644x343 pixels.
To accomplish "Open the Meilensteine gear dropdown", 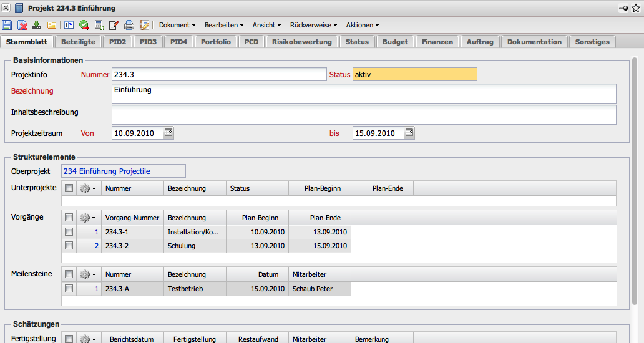I will 88,274.
